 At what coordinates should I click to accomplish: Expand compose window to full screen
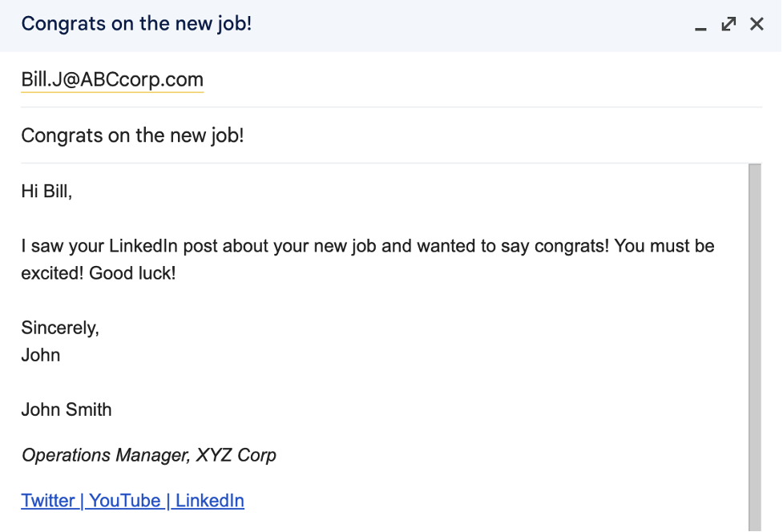coord(729,24)
